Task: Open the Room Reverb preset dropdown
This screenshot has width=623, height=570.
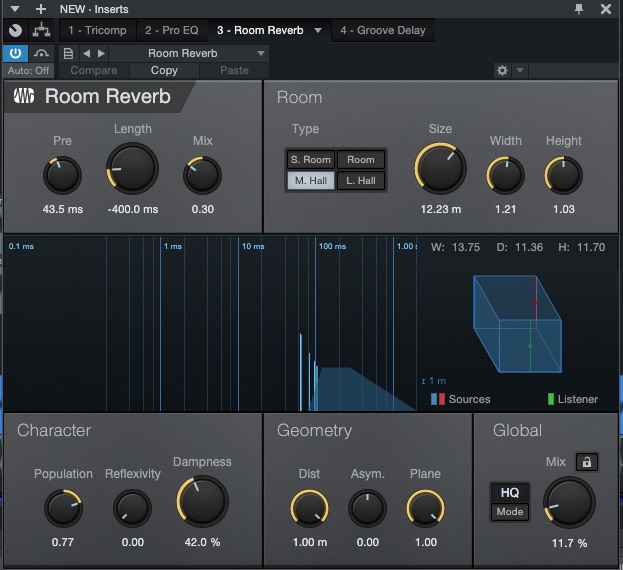Action: 189,53
